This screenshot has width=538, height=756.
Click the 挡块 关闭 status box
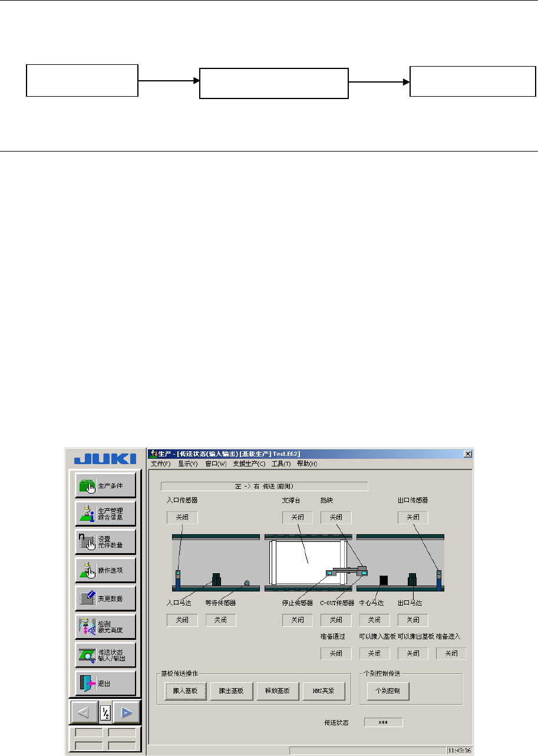click(x=336, y=518)
